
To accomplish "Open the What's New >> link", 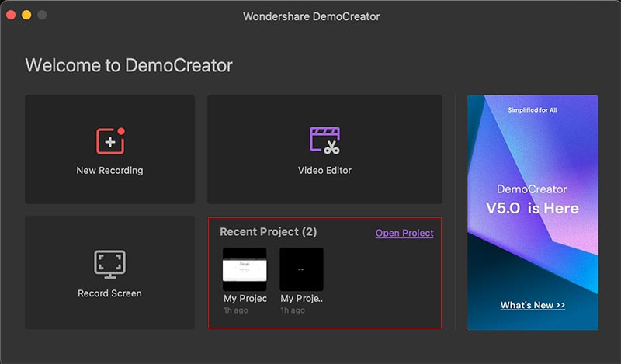I will 533,305.
